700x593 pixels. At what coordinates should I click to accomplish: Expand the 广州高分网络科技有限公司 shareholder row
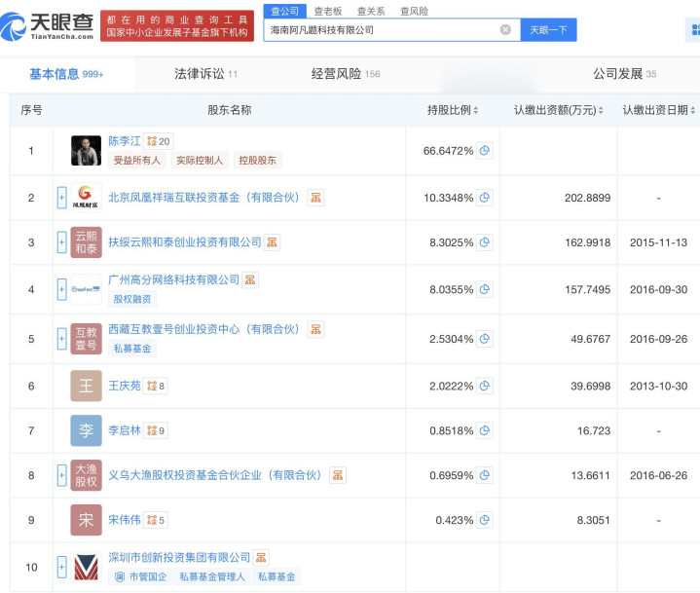pyautogui.click(x=61, y=289)
